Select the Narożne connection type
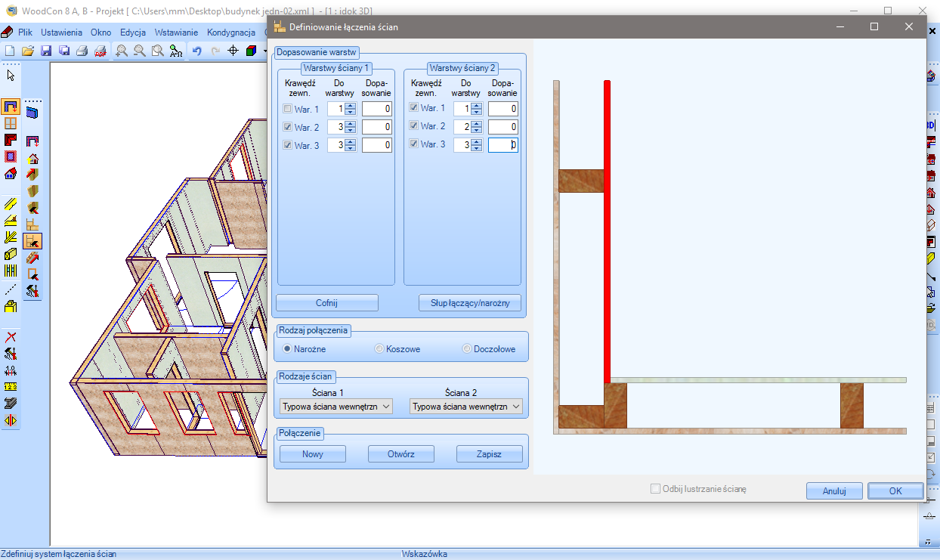 point(287,349)
